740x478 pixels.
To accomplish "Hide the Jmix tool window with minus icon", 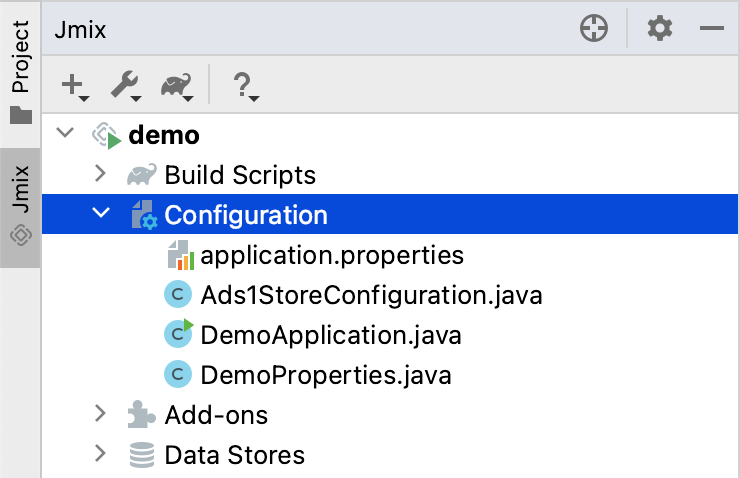I will coord(712,28).
